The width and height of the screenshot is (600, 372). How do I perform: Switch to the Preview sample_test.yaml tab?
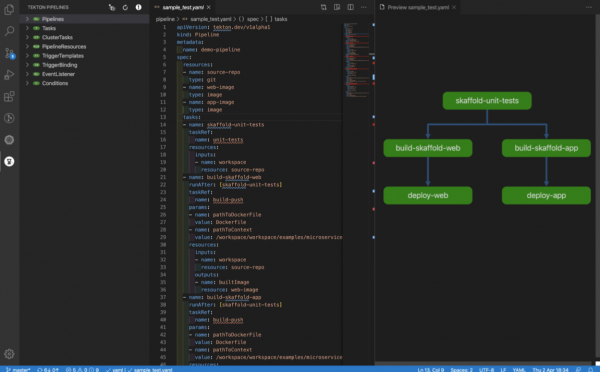pyautogui.click(x=418, y=7)
